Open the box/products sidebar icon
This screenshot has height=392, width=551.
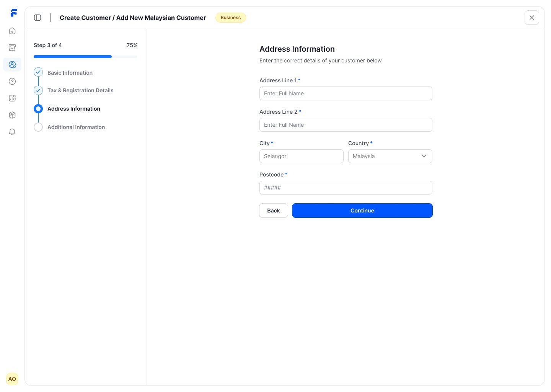click(12, 115)
